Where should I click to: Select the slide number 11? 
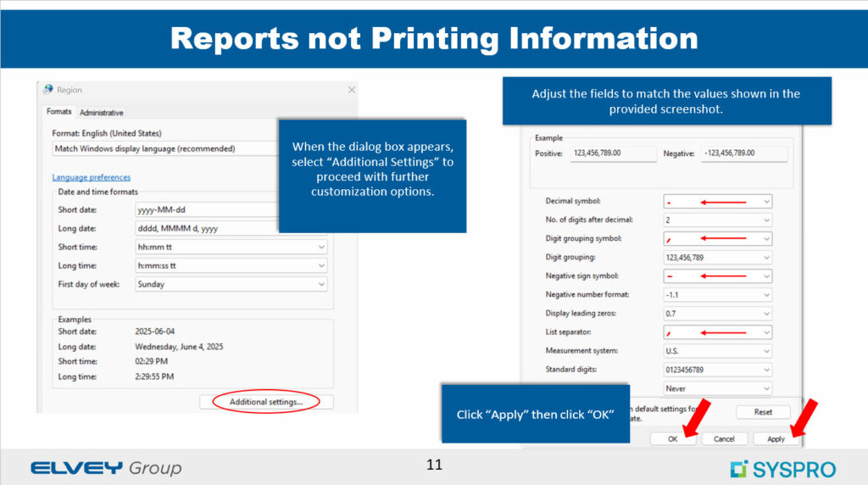tap(435, 465)
